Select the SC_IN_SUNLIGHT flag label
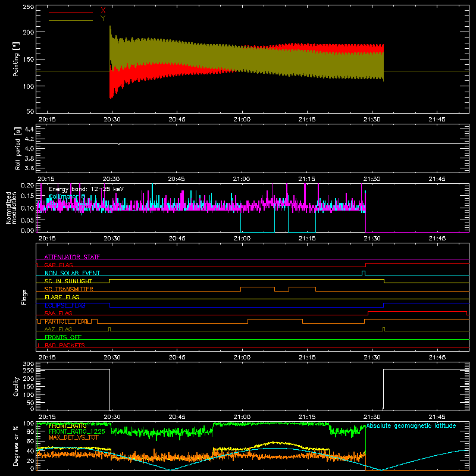This screenshot has width=476, height=476. pyautogui.click(x=68, y=281)
